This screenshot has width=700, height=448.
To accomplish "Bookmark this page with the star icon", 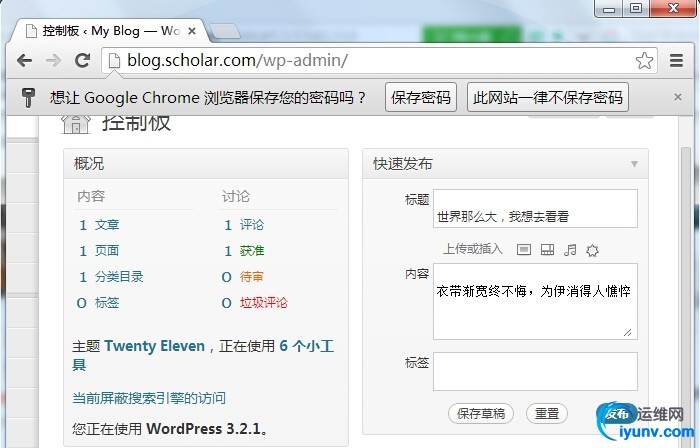I will [644, 60].
